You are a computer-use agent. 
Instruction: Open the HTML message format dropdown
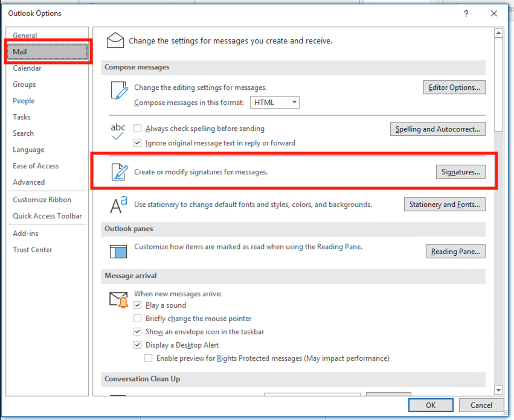pos(275,103)
